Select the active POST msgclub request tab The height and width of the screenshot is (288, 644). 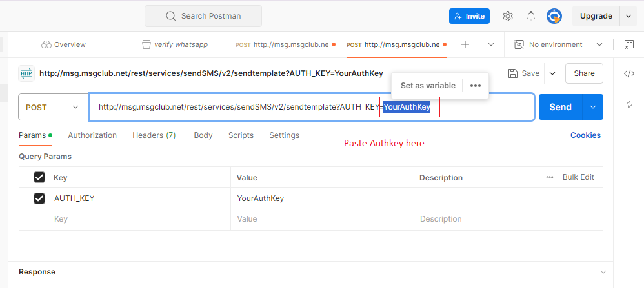(x=396, y=44)
